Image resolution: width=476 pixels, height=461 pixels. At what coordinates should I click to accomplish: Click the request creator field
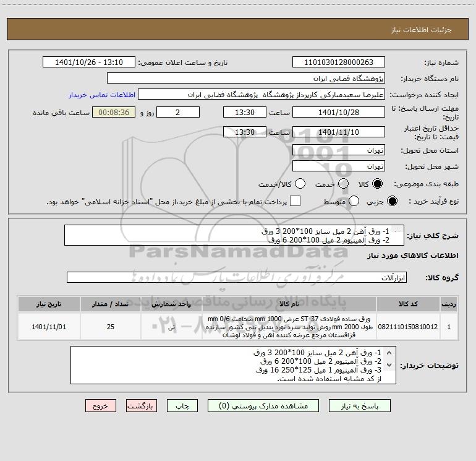click(261, 95)
